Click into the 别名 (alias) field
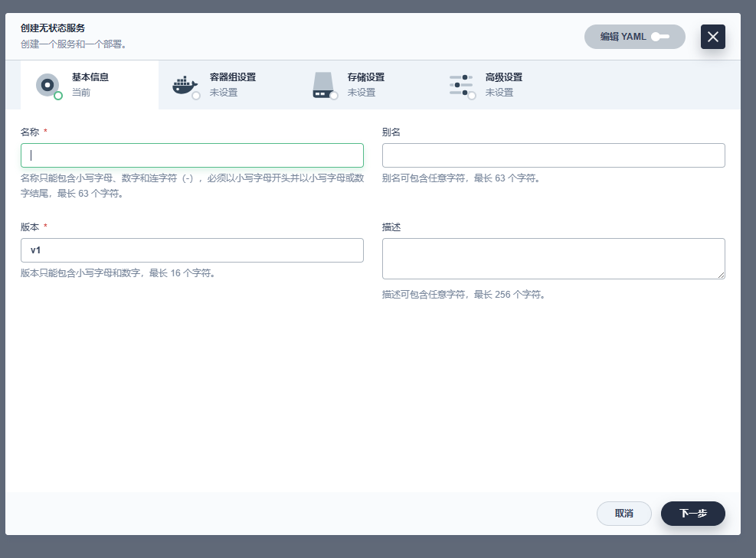The width and height of the screenshot is (756, 558). pos(553,155)
